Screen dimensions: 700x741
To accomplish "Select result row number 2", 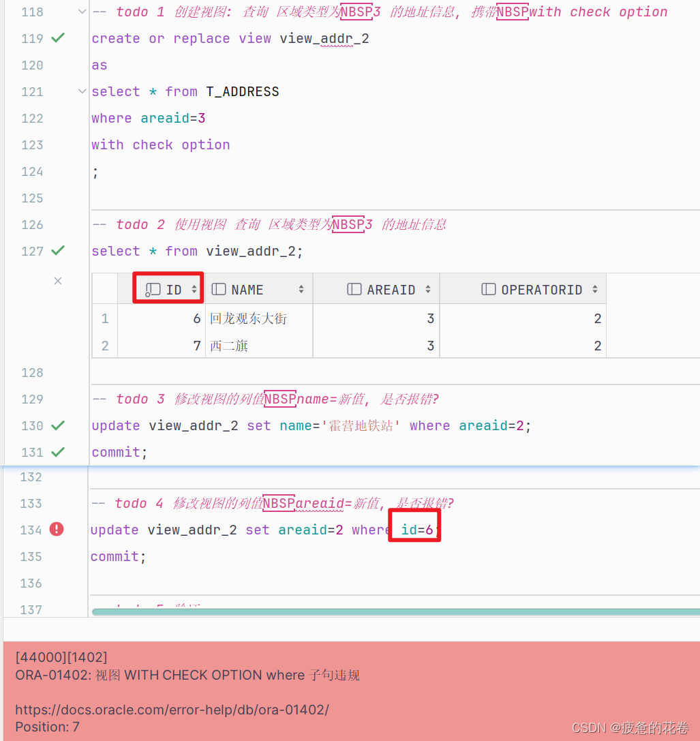I will [x=105, y=346].
